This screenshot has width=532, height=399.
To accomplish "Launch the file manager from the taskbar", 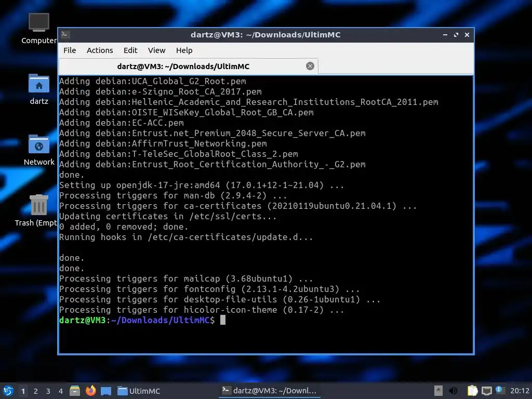I will (x=75, y=391).
